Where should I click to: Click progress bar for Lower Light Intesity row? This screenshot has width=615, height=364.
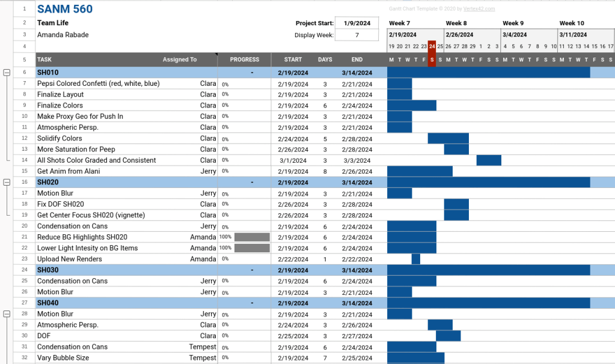coord(252,248)
